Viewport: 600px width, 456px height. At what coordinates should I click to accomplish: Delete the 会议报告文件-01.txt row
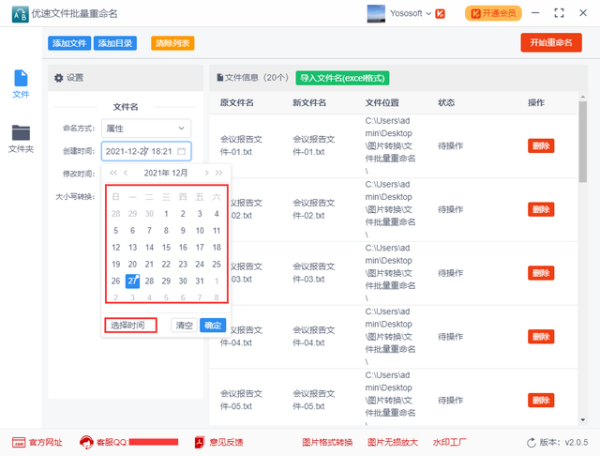tap(540, 145)
